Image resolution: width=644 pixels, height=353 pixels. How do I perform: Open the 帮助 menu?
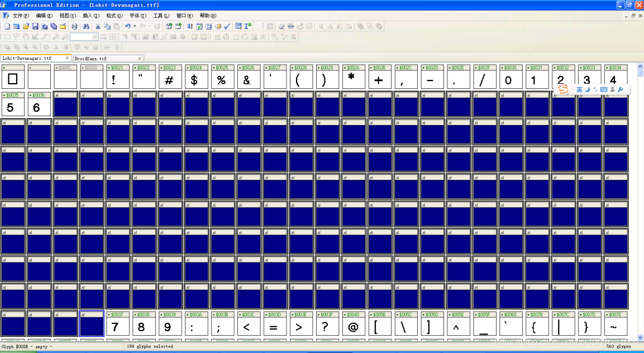[x=208, y=16]
